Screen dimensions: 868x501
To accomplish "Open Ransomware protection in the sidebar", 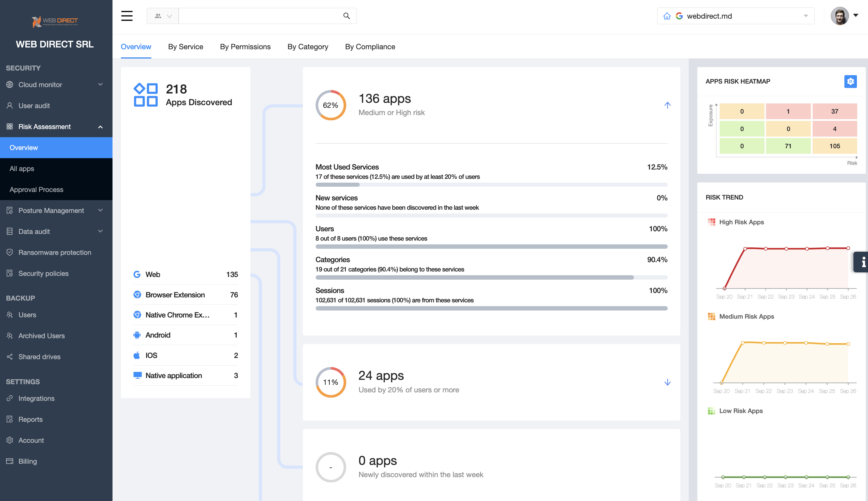I will [x=55, y=252].
